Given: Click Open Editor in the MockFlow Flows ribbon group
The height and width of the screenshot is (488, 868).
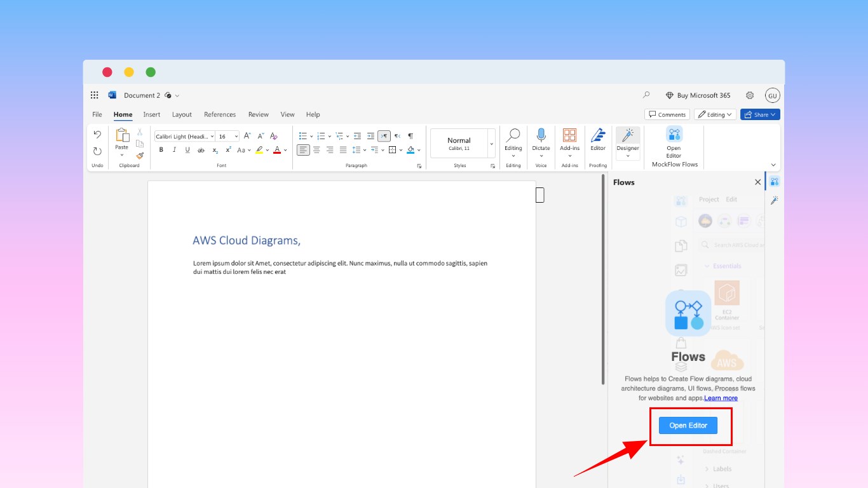Looking at the screenshot, I should (674, 142).
